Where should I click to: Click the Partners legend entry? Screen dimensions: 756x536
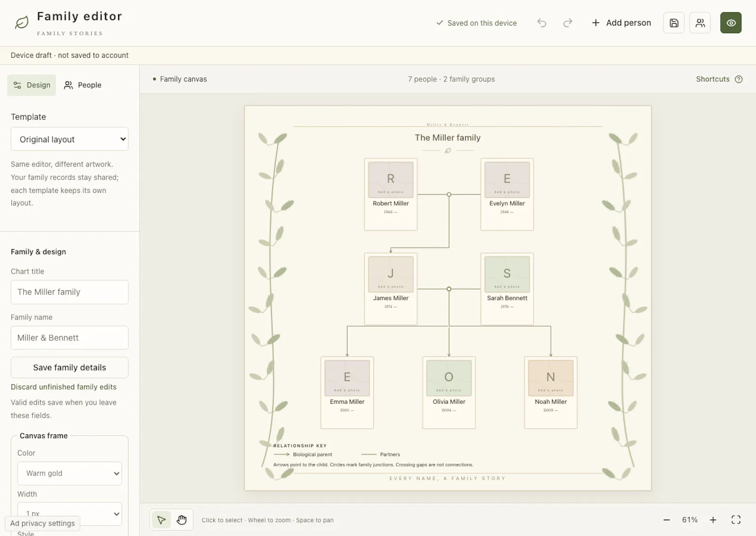coord(381,454)
